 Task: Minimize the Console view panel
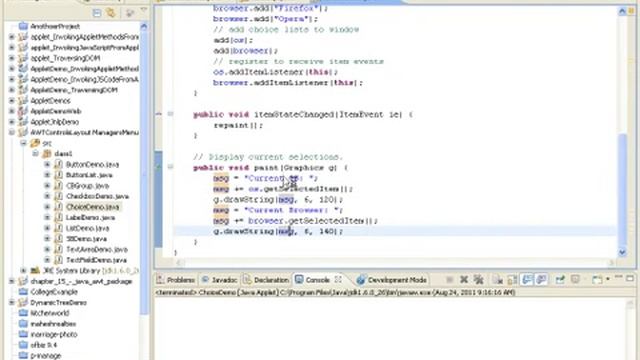(x=618, y=278)
